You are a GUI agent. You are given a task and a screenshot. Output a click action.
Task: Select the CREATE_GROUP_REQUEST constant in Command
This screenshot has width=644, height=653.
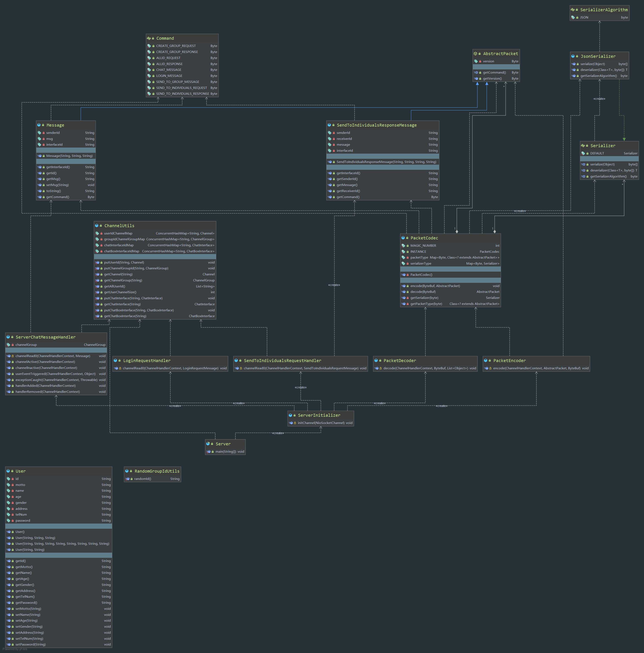click(x=182, y=46)
